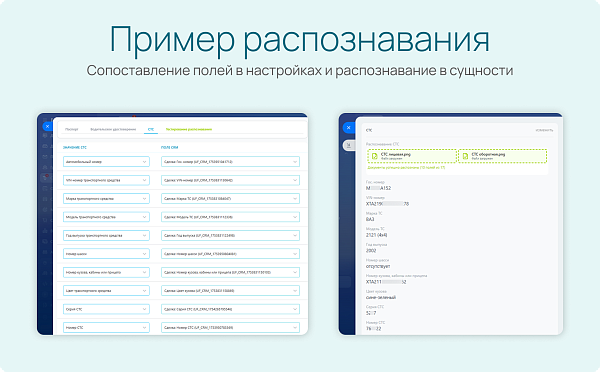Open the Номер шасси value dropdown
600x372 pixels.
106,254
